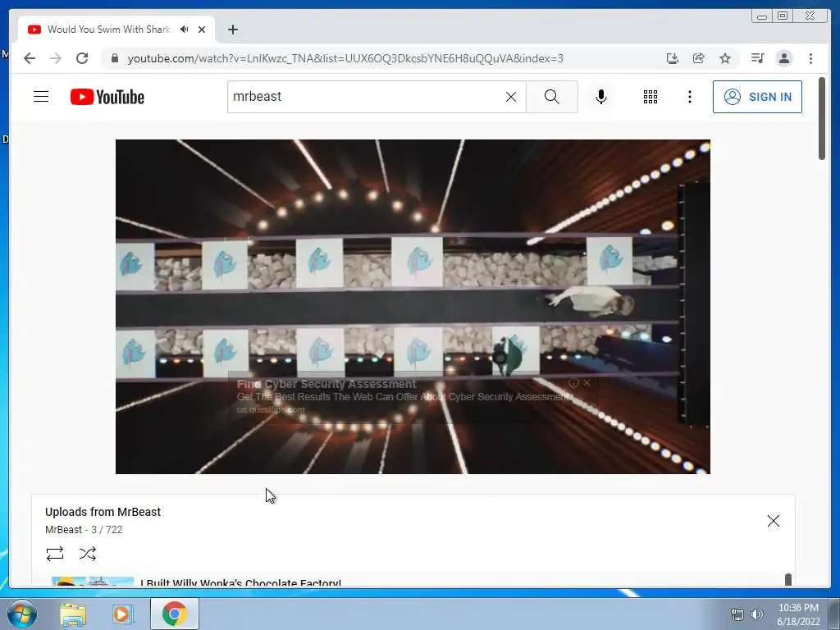Image resolution: width=840 pixels, height=630 pixels.
Task: Open the taskbar clock showing 10:36 PM
Action: 798,614
